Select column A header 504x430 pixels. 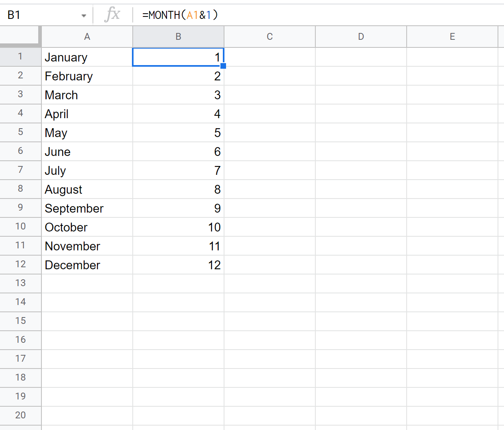87,37
